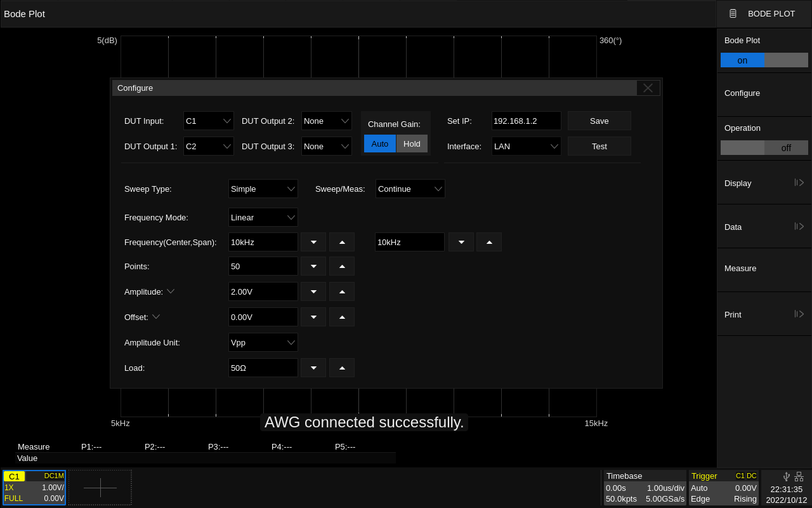The width and height of the screenshot is (812, 508).
Task: Increase the Points value with up arrow
Action: click(x=342, y=266)
